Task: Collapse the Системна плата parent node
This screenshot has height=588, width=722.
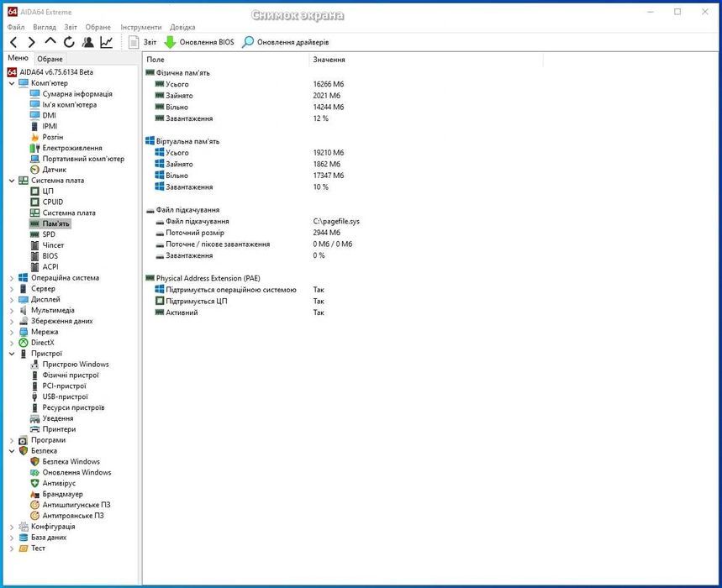Action: point(12,181)
